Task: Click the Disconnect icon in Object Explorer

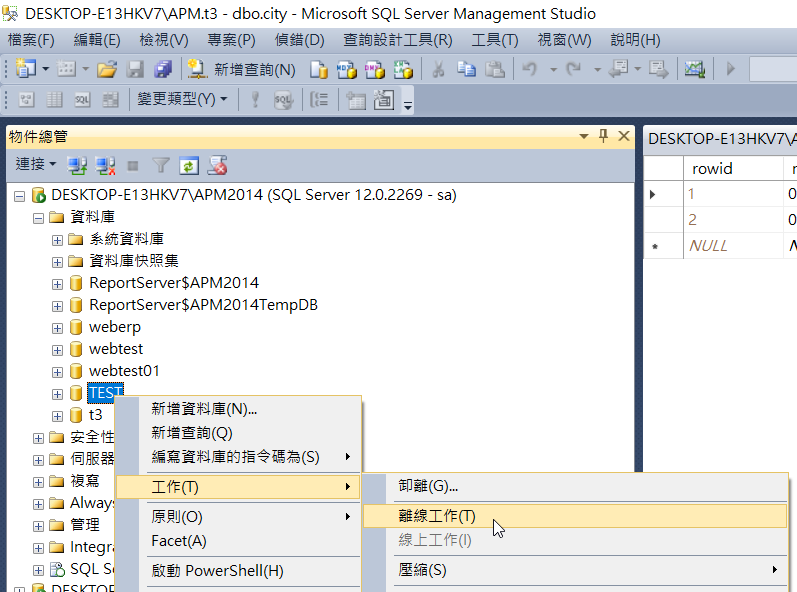Action: tap(105, 166)
